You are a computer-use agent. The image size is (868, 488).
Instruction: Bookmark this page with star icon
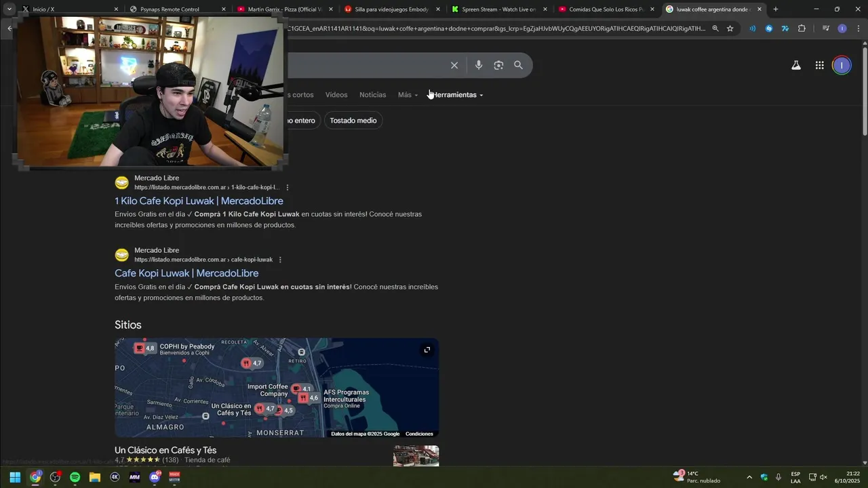click(x=730, y=28)
